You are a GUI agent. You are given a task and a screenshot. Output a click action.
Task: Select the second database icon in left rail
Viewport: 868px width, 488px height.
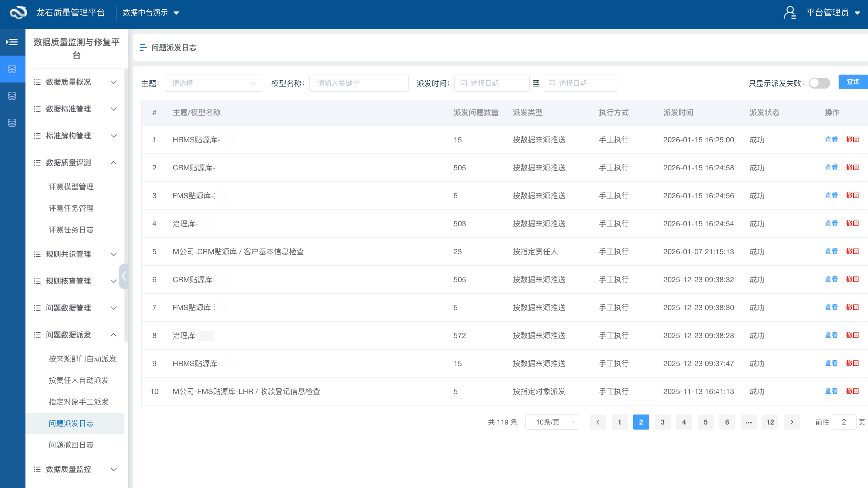click(13, 96)
